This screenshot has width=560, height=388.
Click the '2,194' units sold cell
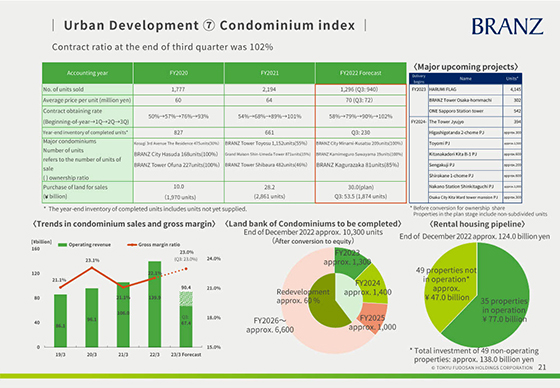tap(269, 89)
